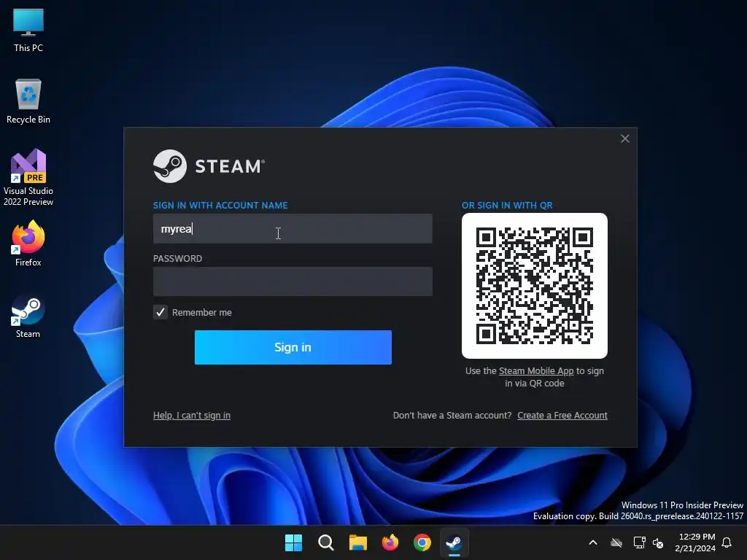Viewport: 747px width, 560px height.
Task: Click OR SIGN IN WITH QR heading
Action: 507,205
